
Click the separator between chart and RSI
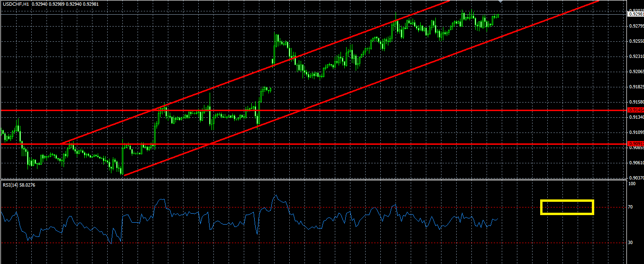313,179
